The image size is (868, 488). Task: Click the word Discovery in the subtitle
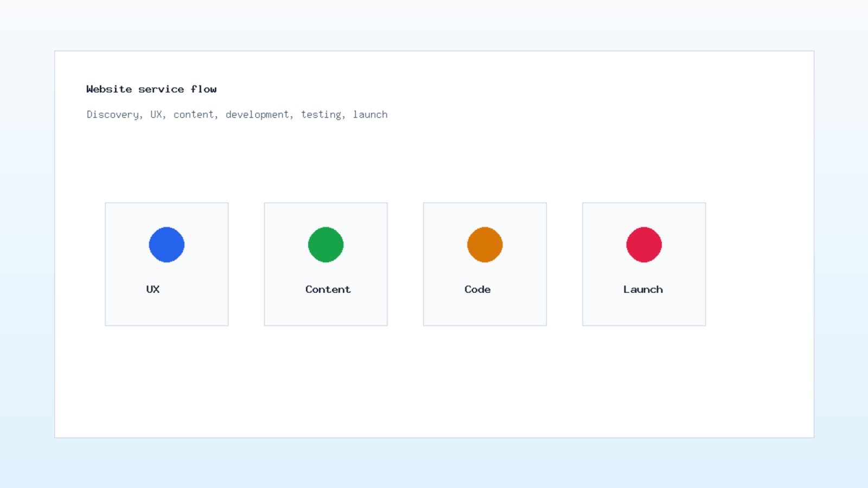(113, 115)
